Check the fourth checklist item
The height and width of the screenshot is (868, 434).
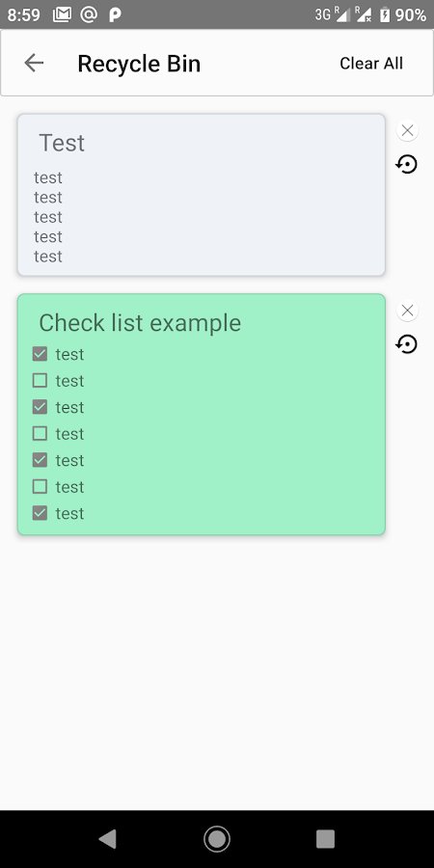coord(40,433)
